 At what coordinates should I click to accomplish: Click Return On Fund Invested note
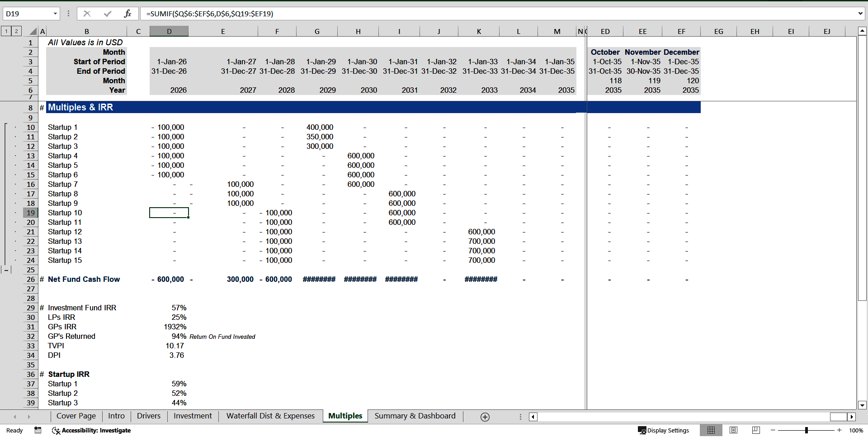(222, 337)
